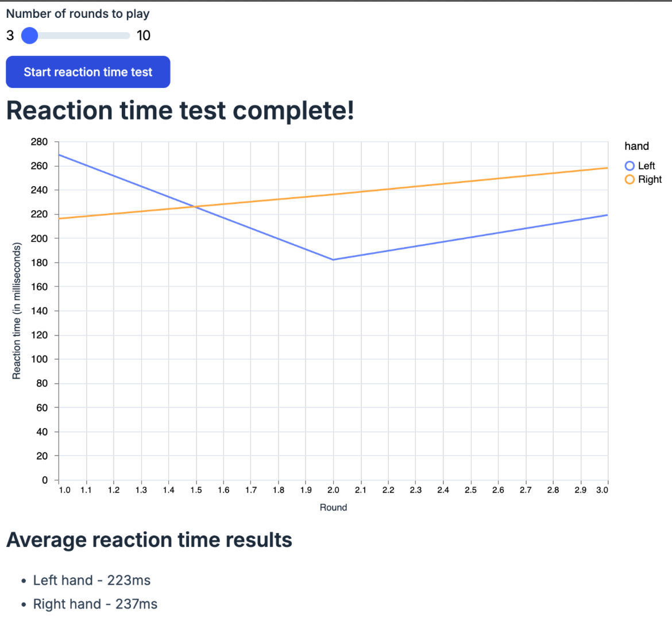
Task: Click the orange line's end at round 3.0
Action: (x=607, y=168)
